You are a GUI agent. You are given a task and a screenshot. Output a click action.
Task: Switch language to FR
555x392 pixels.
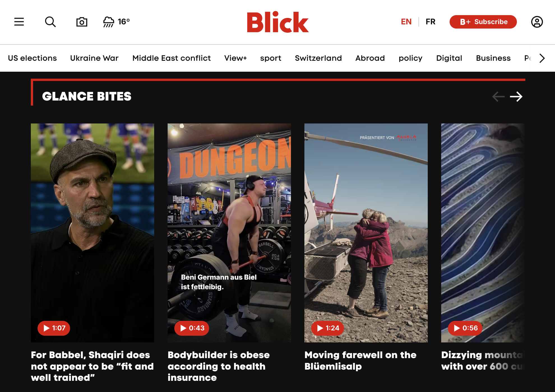tap(431, 22)
